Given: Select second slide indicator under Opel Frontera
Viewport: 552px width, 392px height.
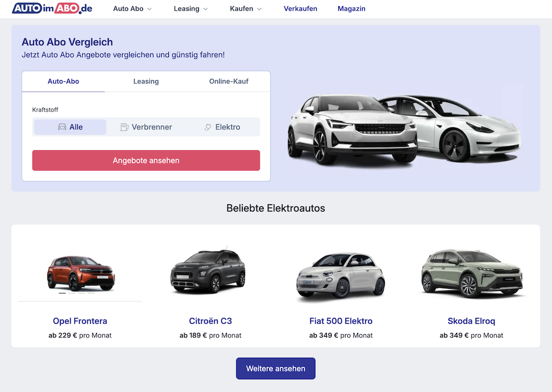Looking at the screenshot, I should click(72, 293).
